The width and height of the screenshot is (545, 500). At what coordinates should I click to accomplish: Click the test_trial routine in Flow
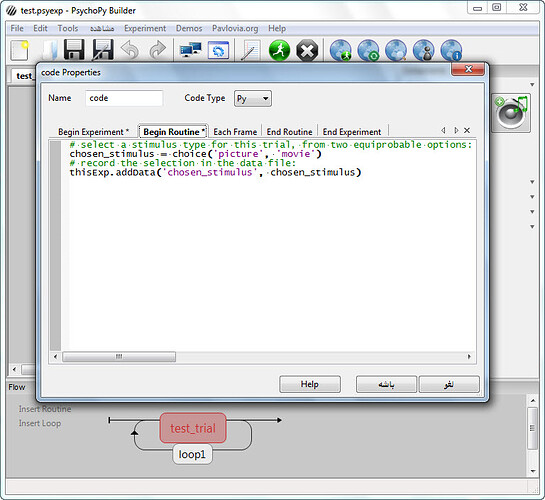point(193,428)
